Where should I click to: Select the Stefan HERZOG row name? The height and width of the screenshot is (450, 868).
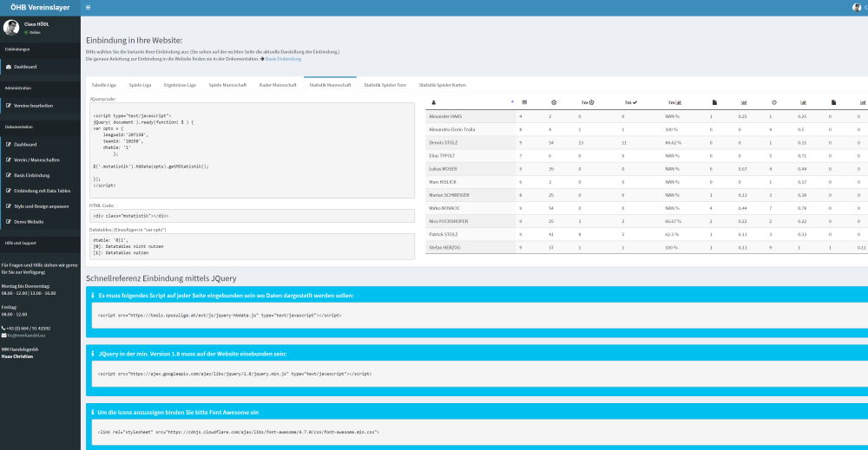coord(444,248)
